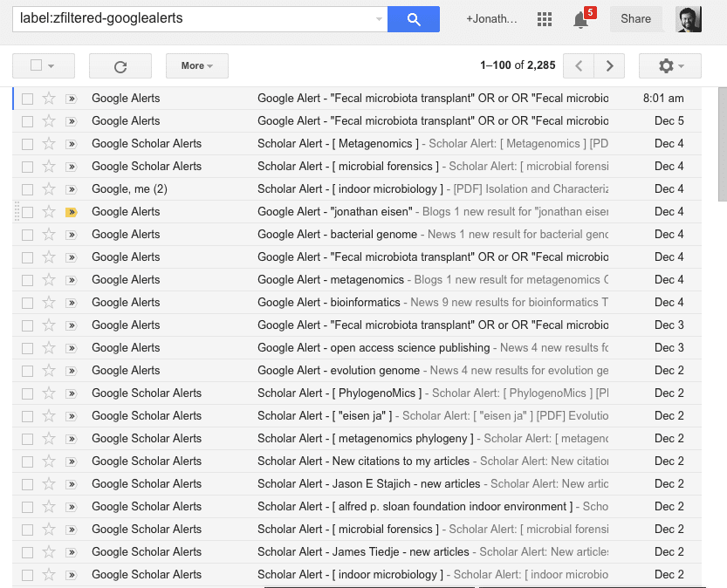The width and height of the screenshot is (727, 588).
Task: Go to the next page of emails
Action: [x=609, y=66]
